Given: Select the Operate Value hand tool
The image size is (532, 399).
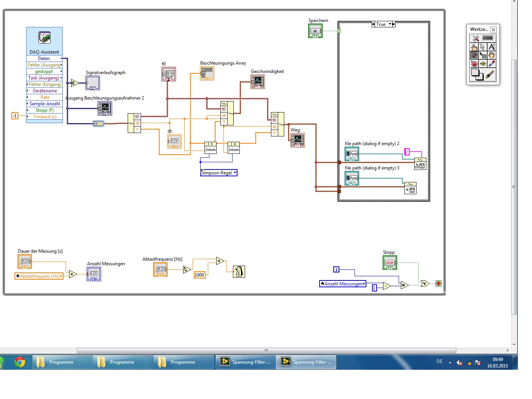Looking at the screenshot, I should click(474, 47).
